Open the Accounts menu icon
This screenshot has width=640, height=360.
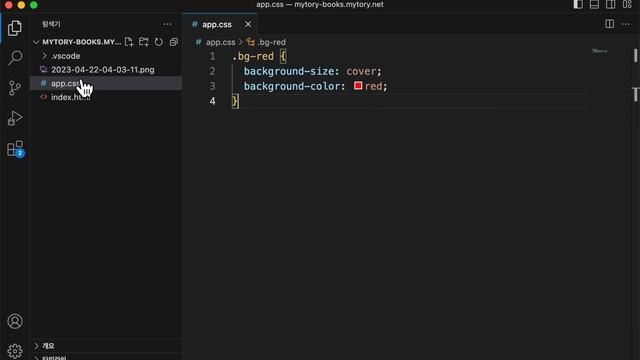[15, 321]
